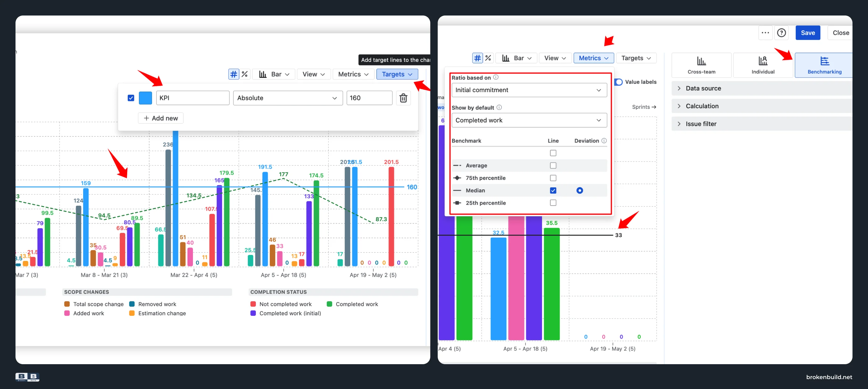The image size is (868, 389).
Task: Click the 25th percentile line marker icon
Action: coord(457,203)
